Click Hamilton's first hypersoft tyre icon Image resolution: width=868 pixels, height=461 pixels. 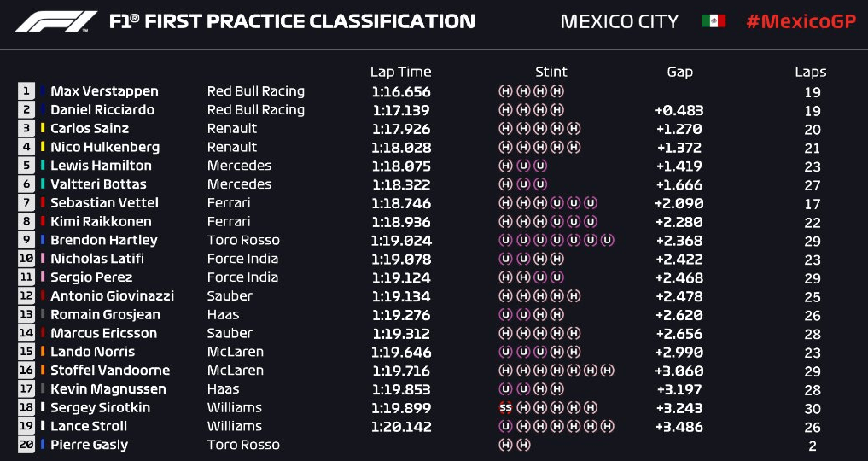[505, 166]
